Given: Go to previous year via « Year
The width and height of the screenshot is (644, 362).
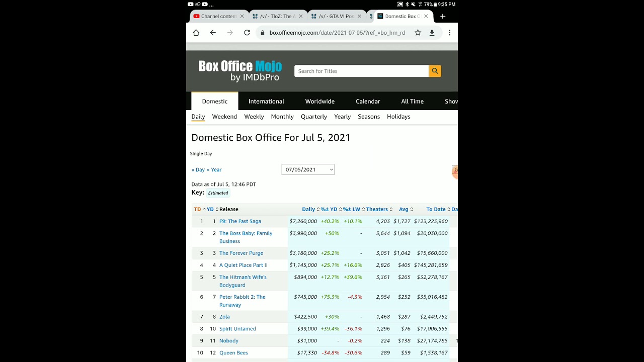Looking at the screenshot, I should [214, 170].
